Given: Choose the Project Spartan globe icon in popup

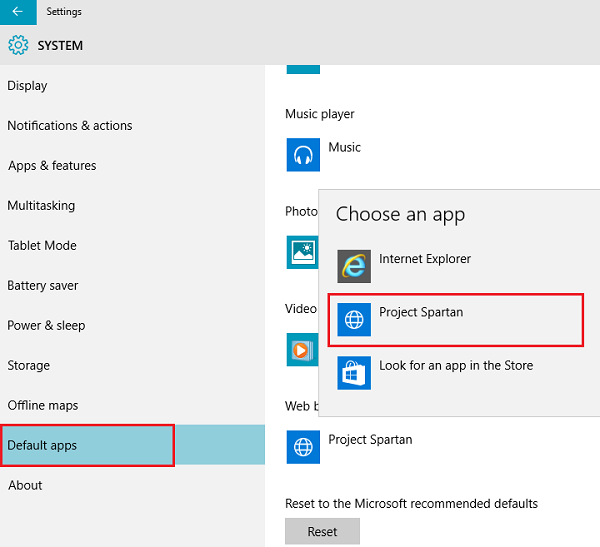Looking at the screenshot, I should pyautogui.click(x=354, y=320).
